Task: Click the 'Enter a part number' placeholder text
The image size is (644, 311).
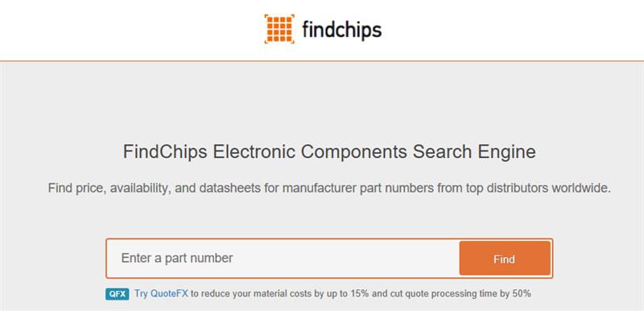Action: [177, 258]
